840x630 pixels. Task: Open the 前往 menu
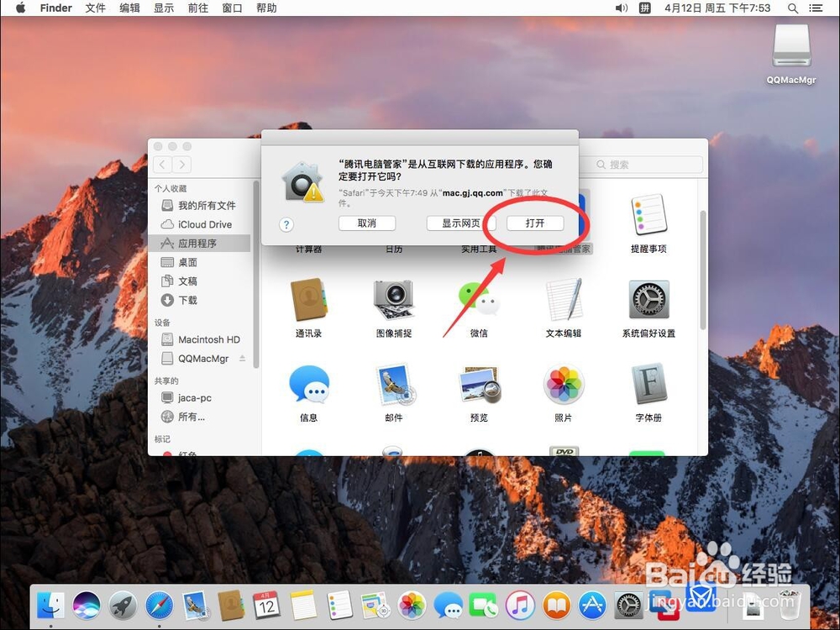click(197, 8)
